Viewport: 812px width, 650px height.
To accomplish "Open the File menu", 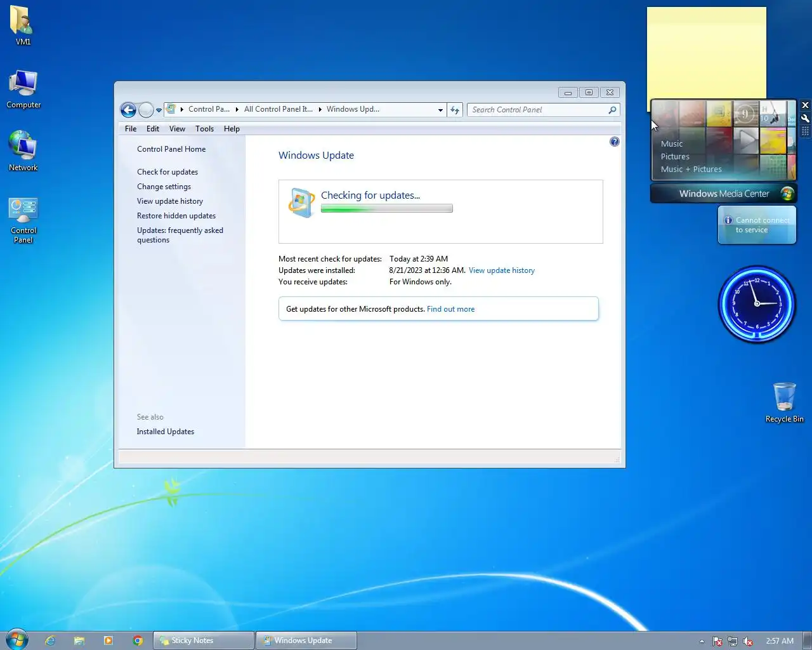I will point(131,129).
